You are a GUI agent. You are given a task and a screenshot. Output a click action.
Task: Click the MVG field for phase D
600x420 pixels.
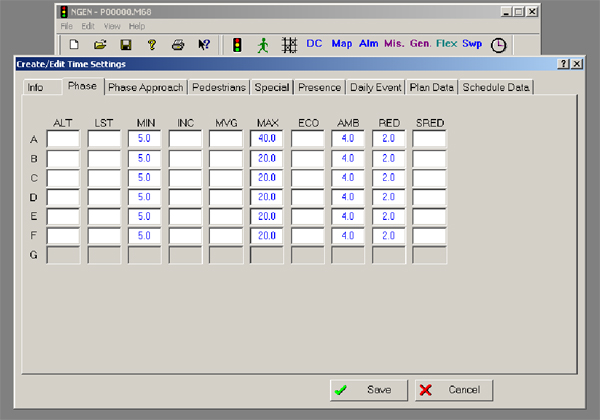pos(226,197)
